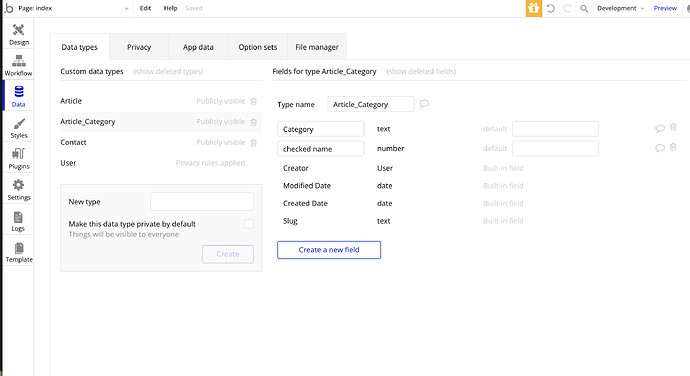Open the Plugins section

(x=18, y=159)
